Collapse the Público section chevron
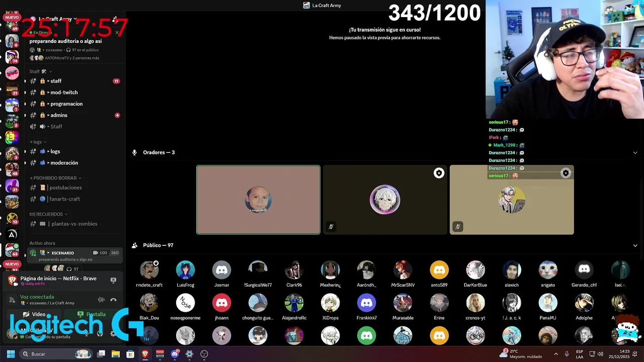This screenshot has width=644, height=362. point(635,245)
